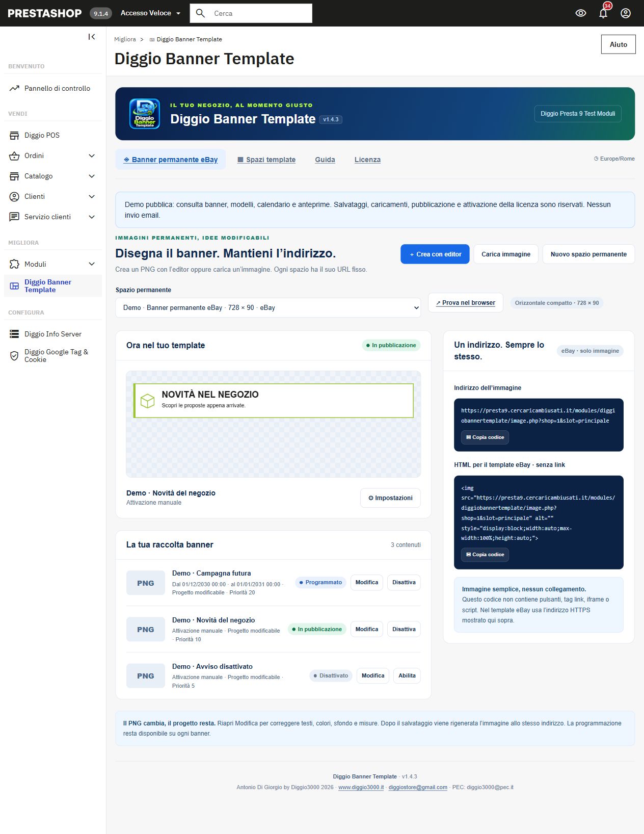644x834 pixels.
Task: Expand the Catalogo submenu
Action: pyautogui.click(x=92, y=176)
